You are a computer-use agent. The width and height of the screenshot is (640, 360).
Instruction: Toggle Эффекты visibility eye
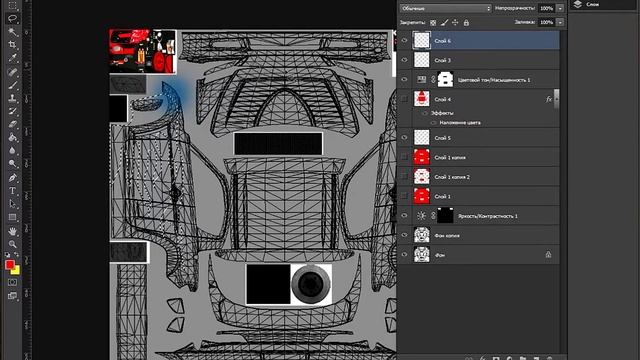[425, 113]
